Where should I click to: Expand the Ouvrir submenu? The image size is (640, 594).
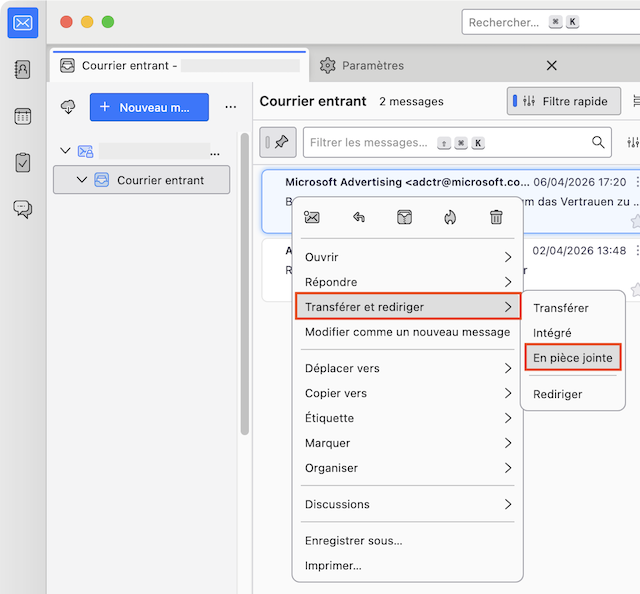point(408,257)
